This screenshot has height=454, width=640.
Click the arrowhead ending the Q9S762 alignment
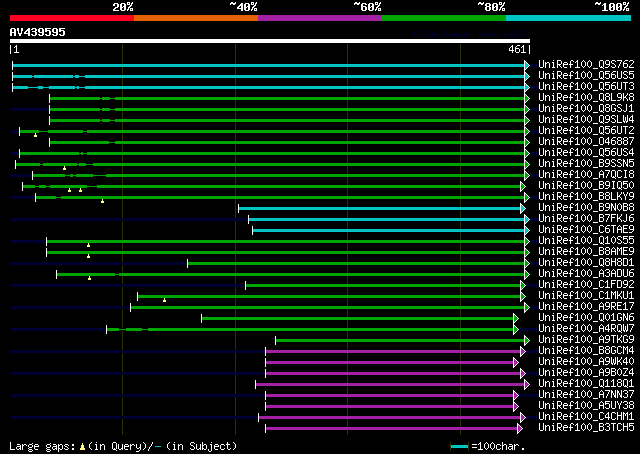(527, 65)
